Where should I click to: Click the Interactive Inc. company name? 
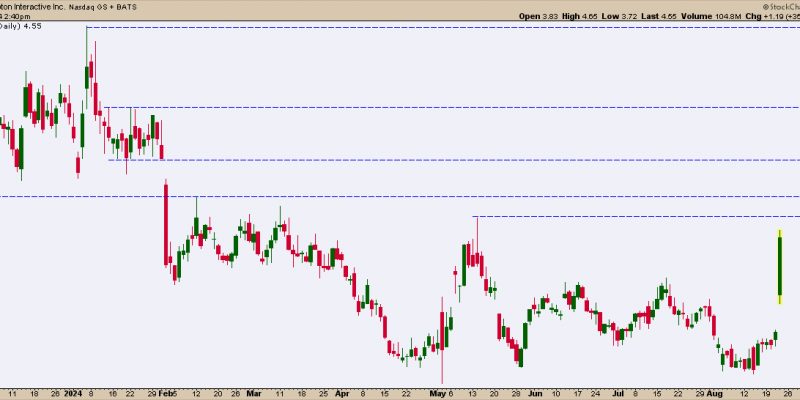[x=40, y=7]
